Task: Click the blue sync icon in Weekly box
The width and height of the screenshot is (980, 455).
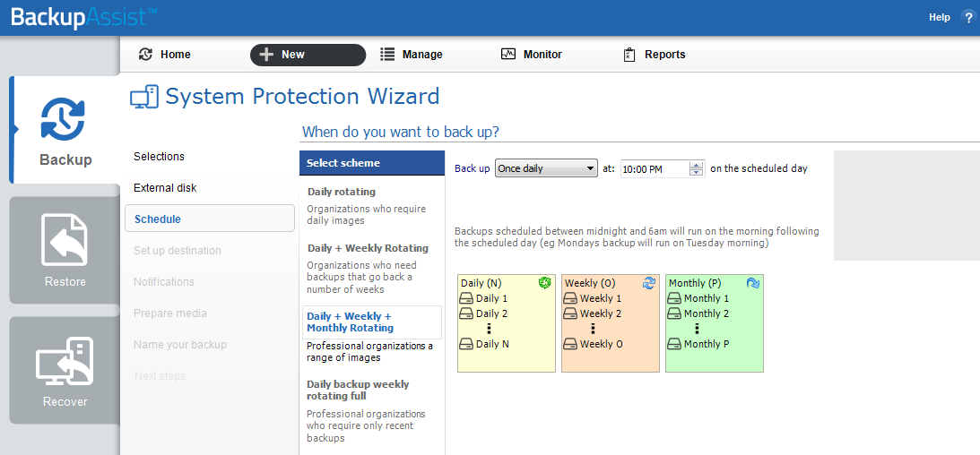Action: 649,283
